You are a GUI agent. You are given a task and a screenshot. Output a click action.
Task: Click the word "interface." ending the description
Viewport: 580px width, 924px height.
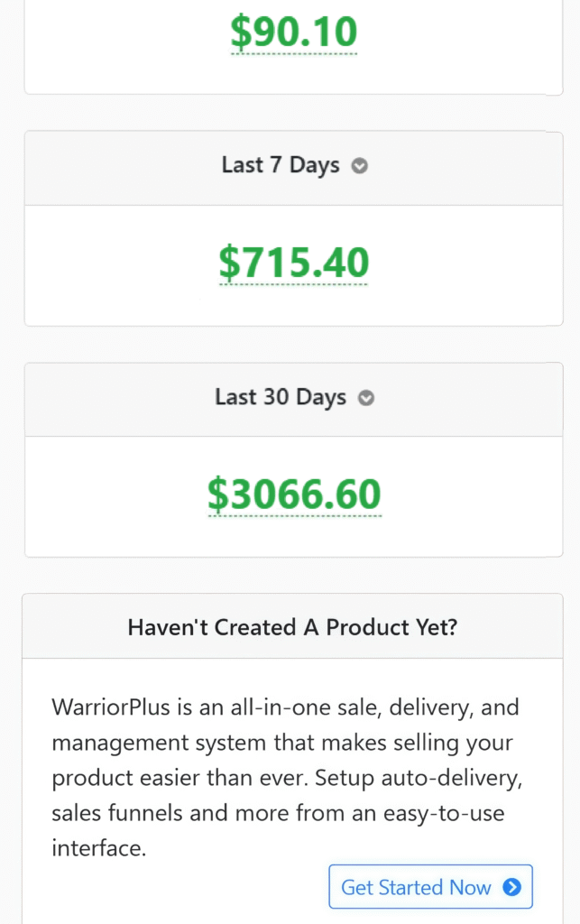98,849
